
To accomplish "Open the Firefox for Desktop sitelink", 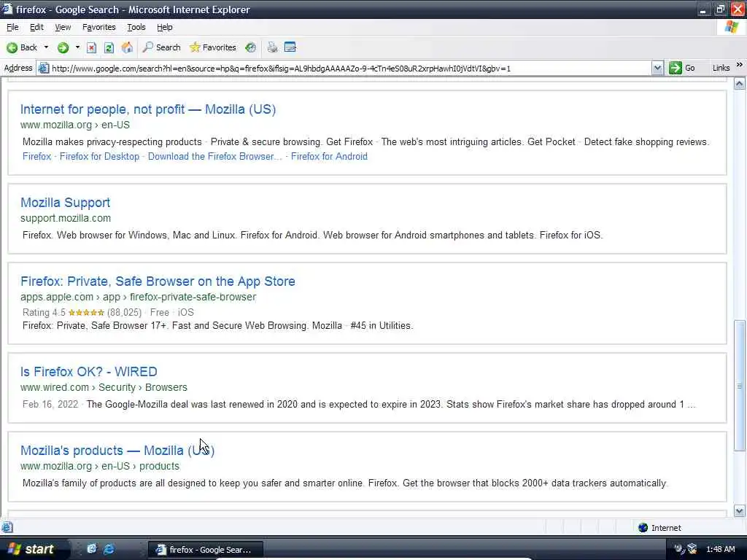I will (x=99, y=156).
